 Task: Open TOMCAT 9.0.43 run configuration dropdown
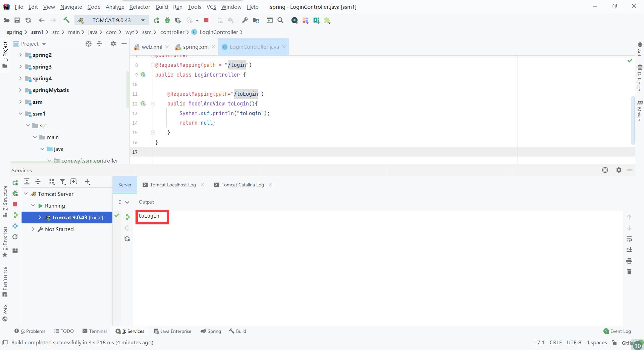pyautogui.click(x=112, y=20)
